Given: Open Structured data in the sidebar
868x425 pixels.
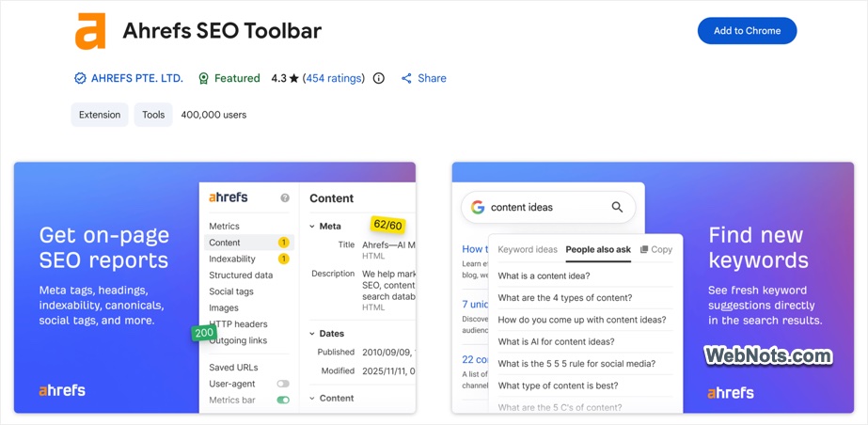Looking at the screenshot, I should click(241, 275).
